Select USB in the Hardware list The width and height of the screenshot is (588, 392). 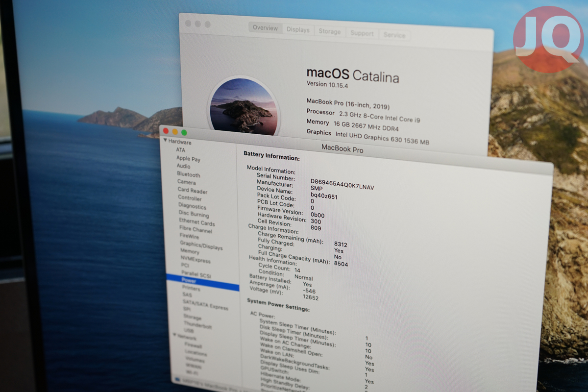(x=189, y=331)
